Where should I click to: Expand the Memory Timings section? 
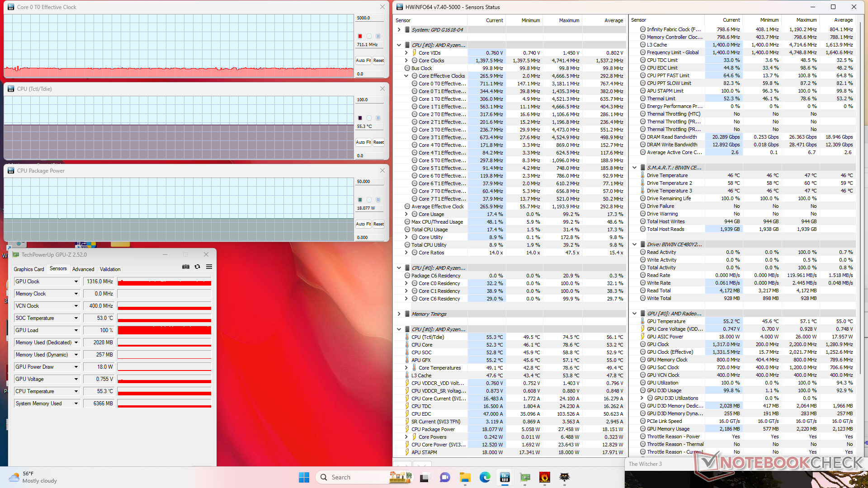click(x=399, y=314)
